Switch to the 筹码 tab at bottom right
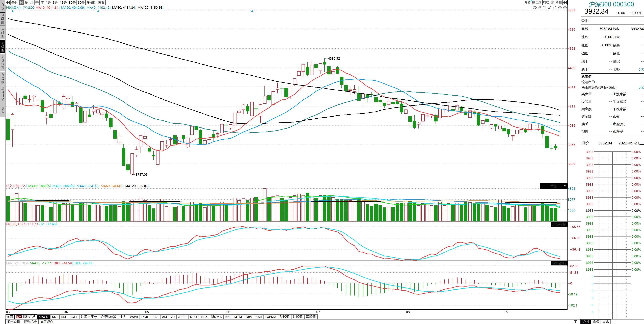This screenshot has height=324, width=644. coord(596,322)
